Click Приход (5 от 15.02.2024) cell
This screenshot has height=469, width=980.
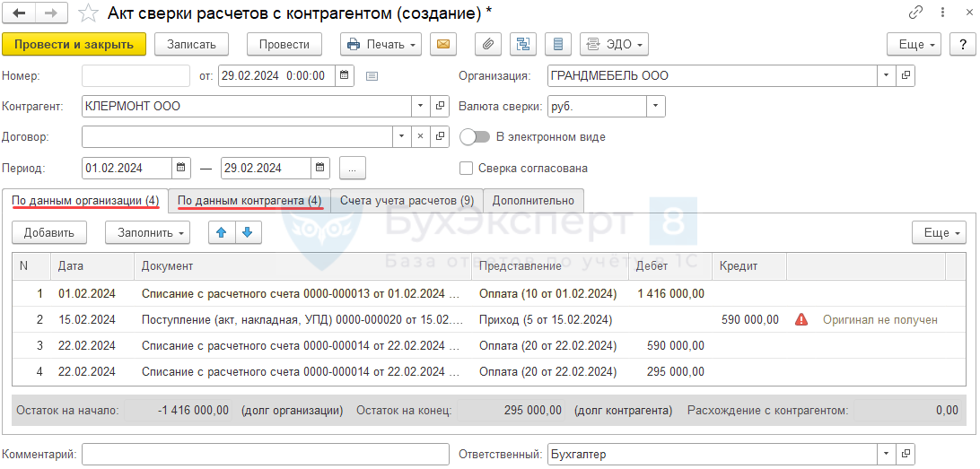point(550,320)
